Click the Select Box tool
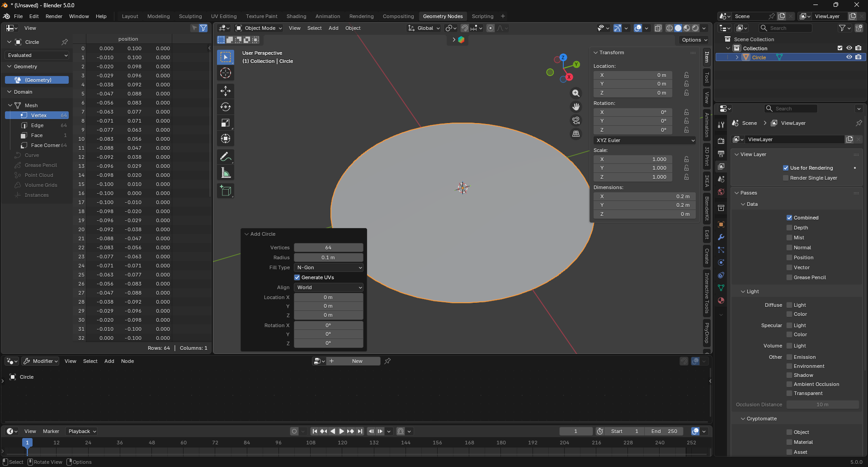 click(226, 57)
